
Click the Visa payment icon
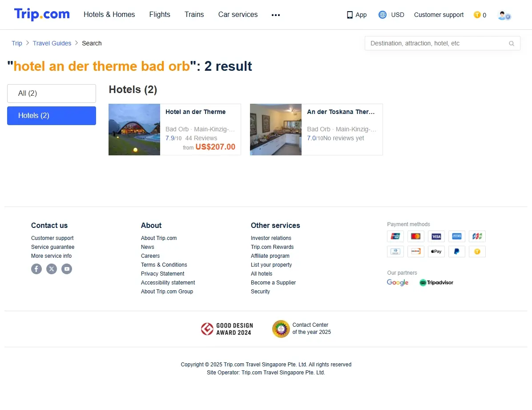click(x=436, y=236)
